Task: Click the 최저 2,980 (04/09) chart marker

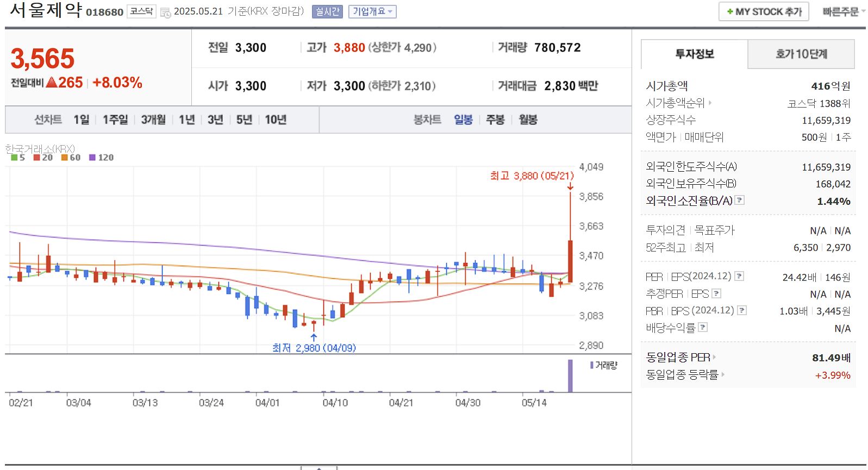Action: 314,348
